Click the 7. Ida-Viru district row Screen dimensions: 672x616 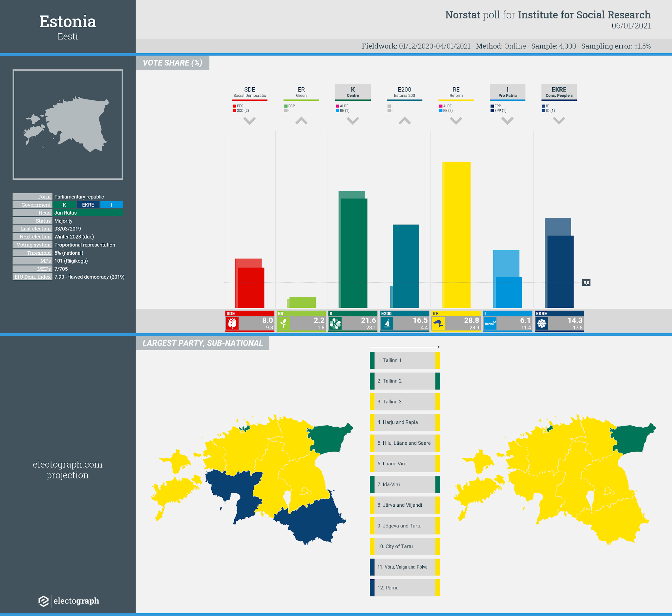coord(405,484)
